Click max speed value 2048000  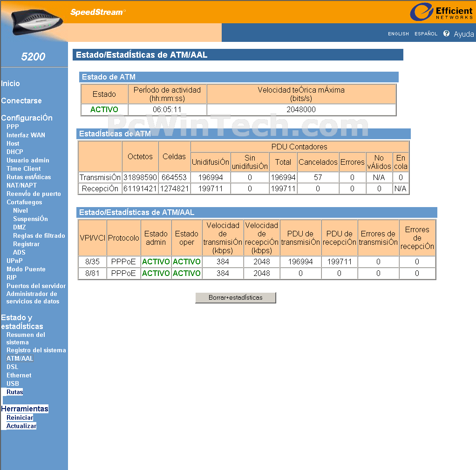301,109
